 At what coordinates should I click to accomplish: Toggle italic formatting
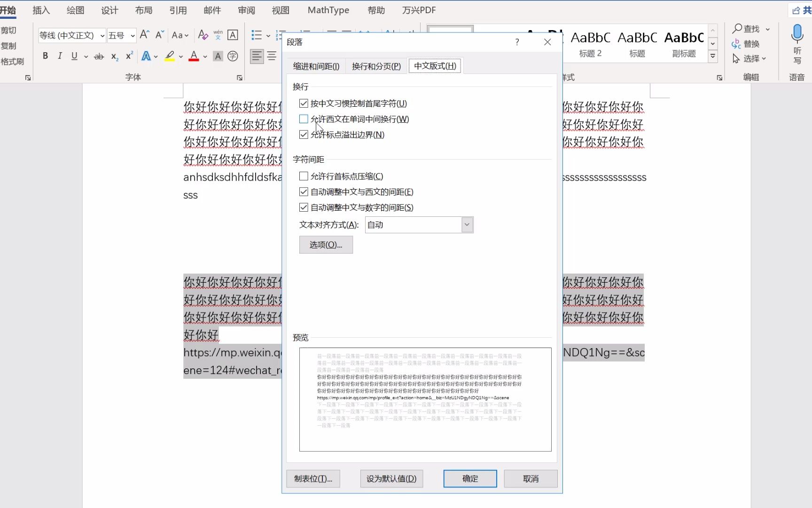click(60, 56)
